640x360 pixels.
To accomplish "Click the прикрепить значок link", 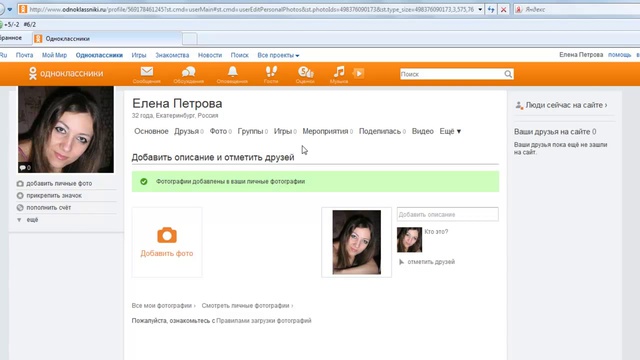I will [x=54, y=196].
